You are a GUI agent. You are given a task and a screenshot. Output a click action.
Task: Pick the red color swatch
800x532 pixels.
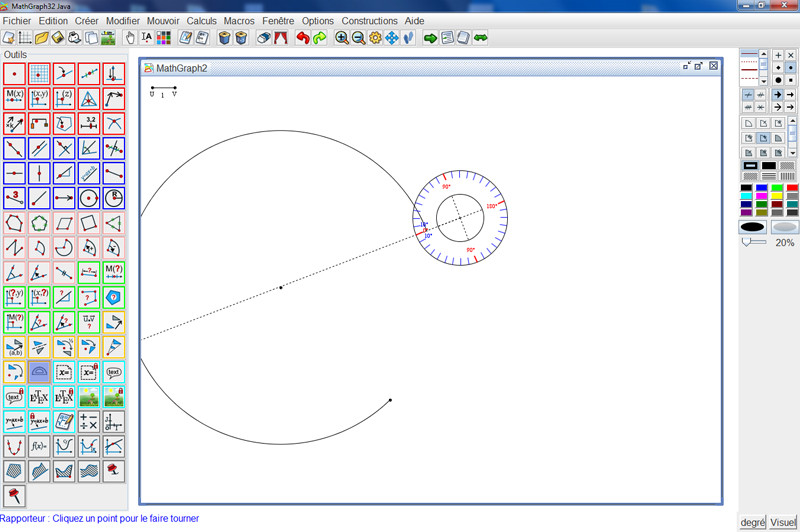point(792,188)
